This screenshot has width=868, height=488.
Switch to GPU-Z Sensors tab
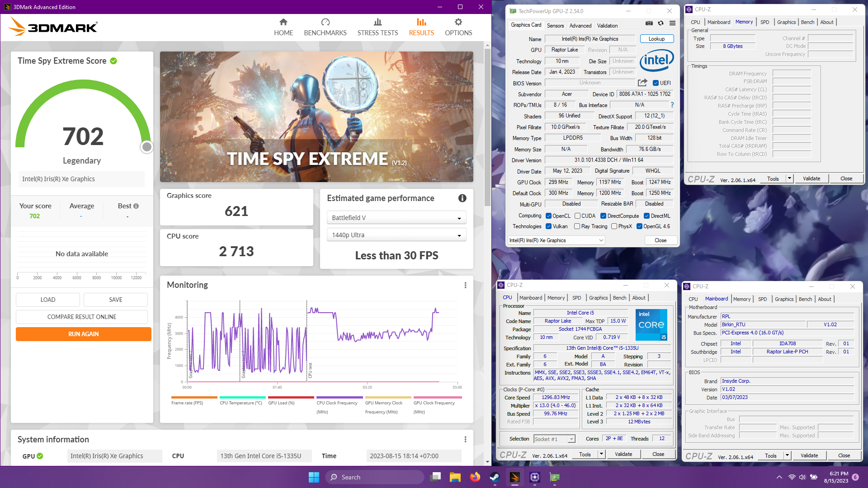point(555,26)
